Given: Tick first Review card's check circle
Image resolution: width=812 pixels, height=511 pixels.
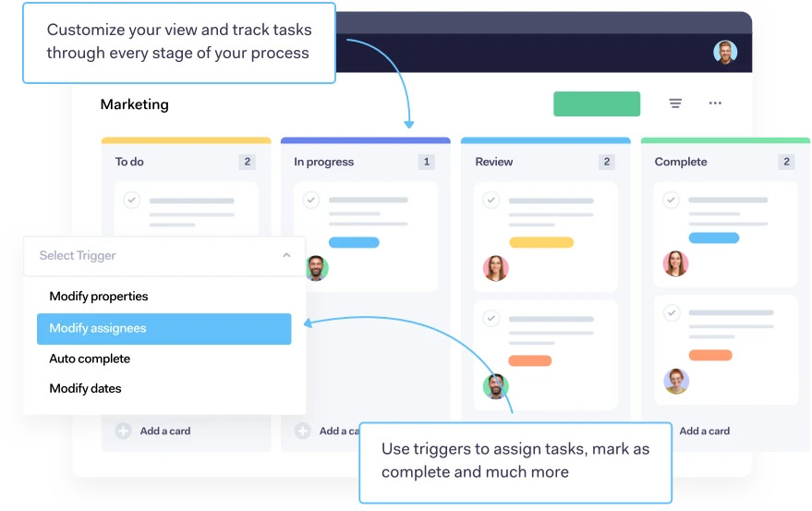Looking at the screenshot, I should (491, 200).
